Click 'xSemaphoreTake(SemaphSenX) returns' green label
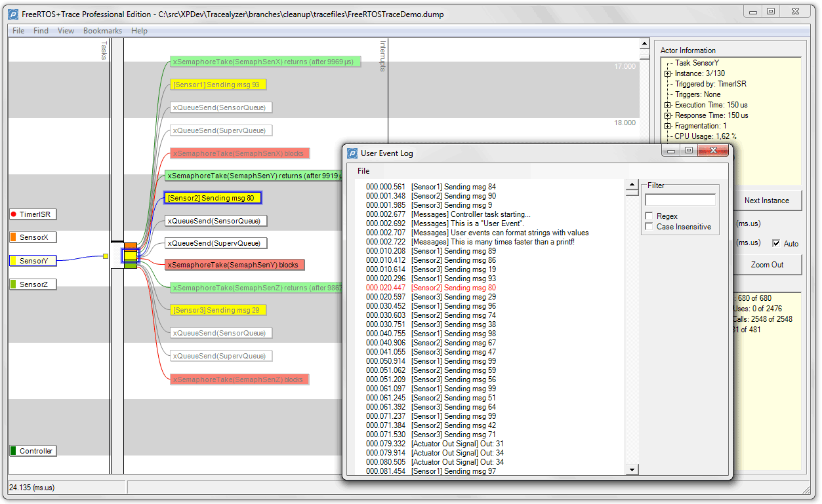Image resolution: width=822 pixels, height=504 pixels. [266, 62]
